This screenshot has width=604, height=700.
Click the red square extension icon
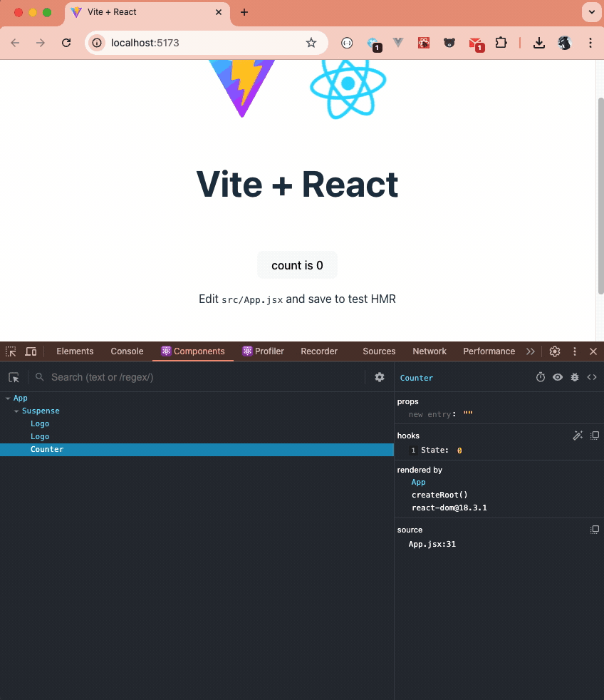(x=423, y=43)
